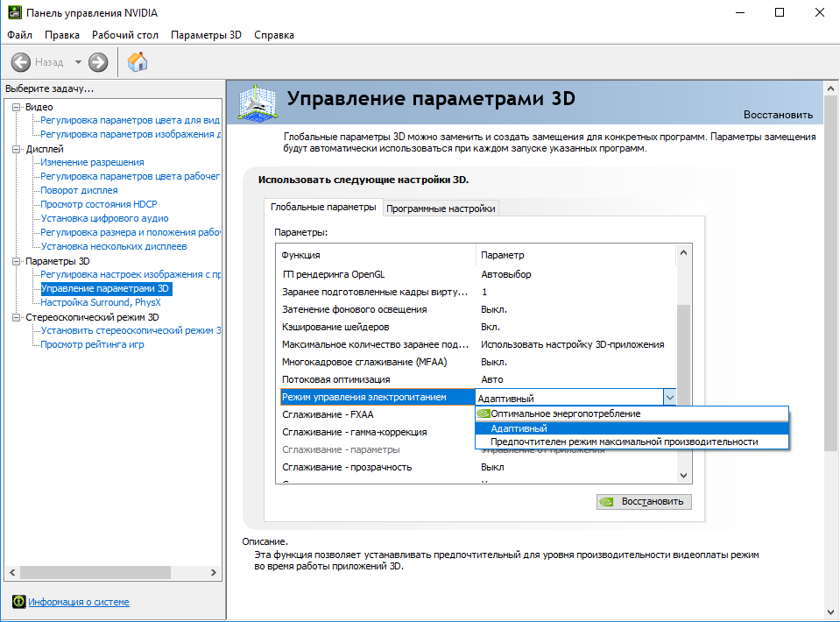The height and width of the screenshot is (622, 840).
Task: Open Настройка Surround, PhysX page
Action: [101, 302]
